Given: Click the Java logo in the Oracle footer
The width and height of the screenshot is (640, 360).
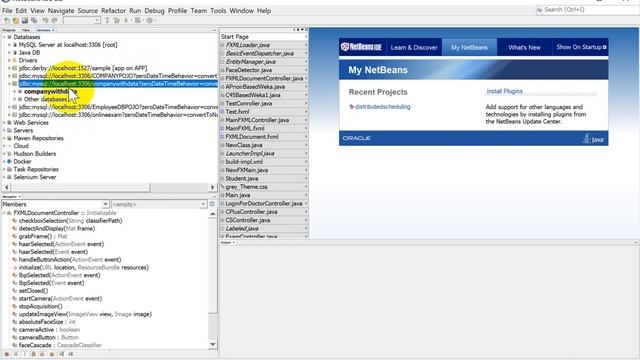Looking at the screenshot, I should point(593,138).
